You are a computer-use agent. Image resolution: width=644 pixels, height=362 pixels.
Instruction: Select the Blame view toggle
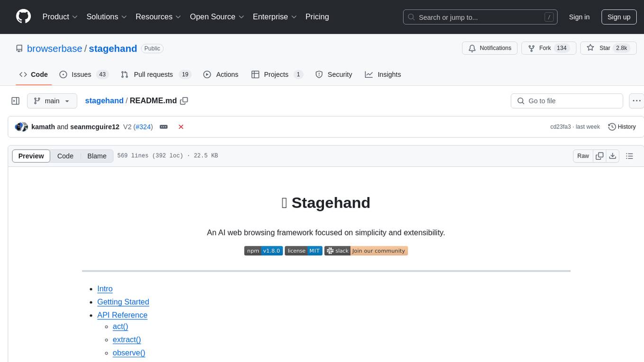pos(97,156)
